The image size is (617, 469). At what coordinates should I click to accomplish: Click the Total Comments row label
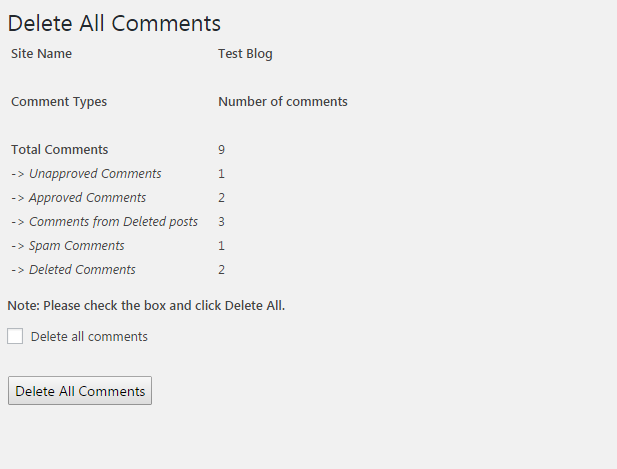[x=59, y=150]
